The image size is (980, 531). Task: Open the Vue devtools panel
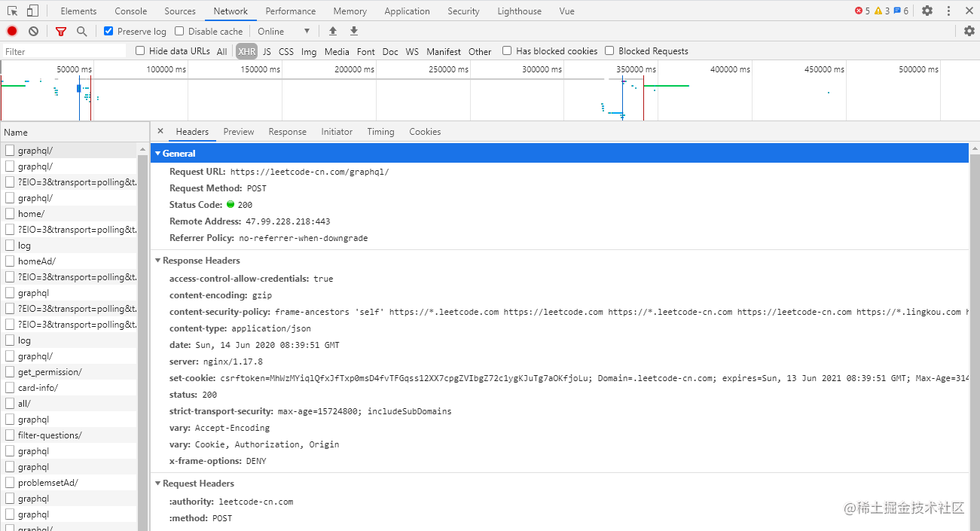click(566, 11)
